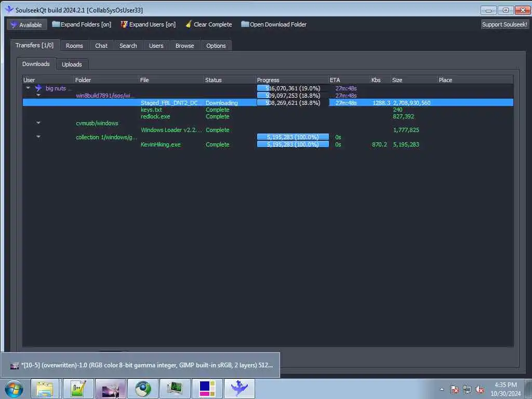Sort by the File column header
The image size is (532, 399).
click(171, 80)
